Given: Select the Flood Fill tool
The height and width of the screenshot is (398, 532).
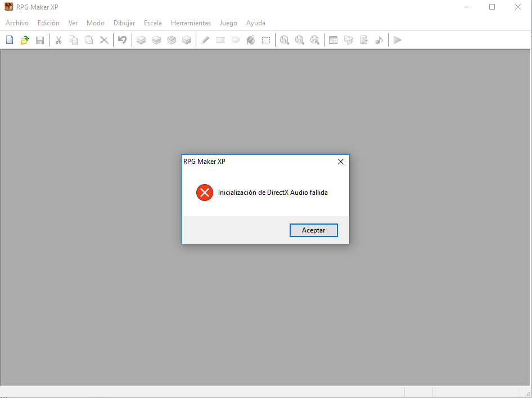Looking at the screenshot, I should point(251,40).
